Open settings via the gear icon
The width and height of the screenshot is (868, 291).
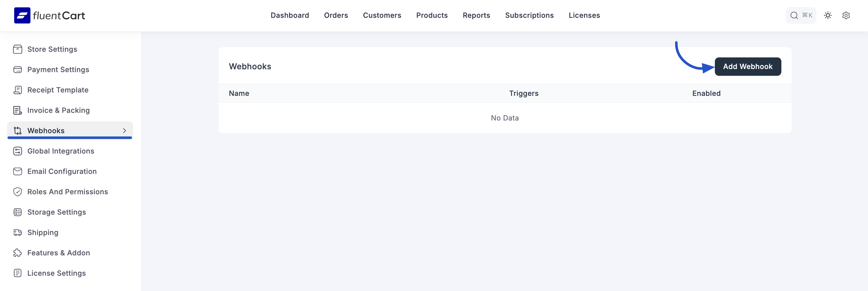[846, 16]
